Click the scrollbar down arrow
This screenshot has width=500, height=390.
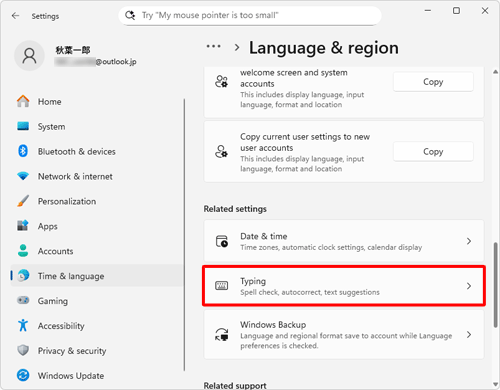pyautogui.click(x=496, y=385)
